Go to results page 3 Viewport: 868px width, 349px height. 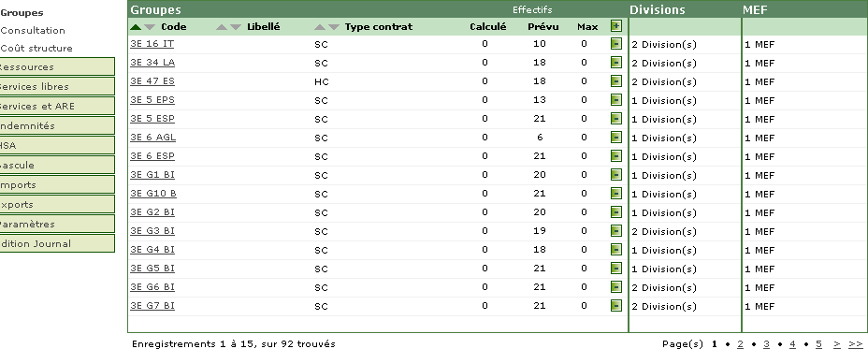(766, 344)
